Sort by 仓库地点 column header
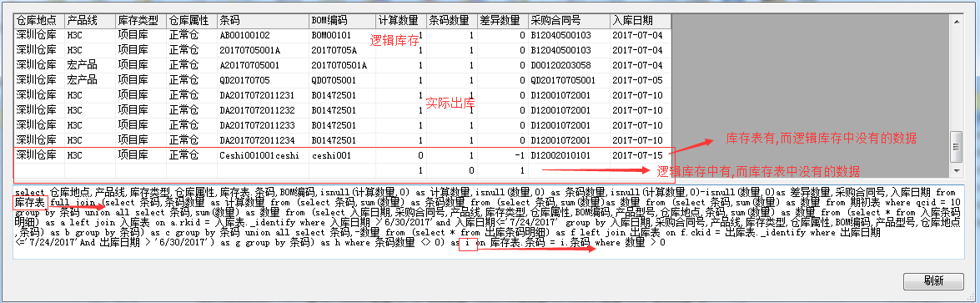The height and width of the screenshot is (303, 980). pos(38,21)
